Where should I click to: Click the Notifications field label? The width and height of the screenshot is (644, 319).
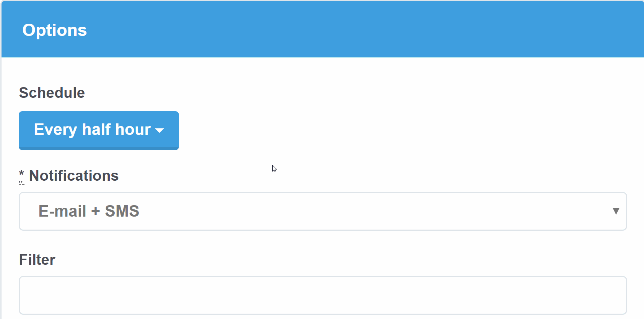[x=74, y=176]
